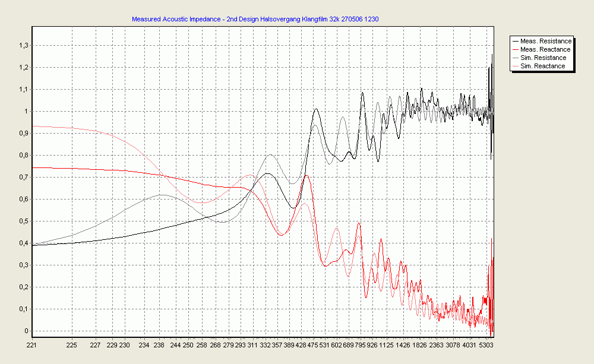Click x-axis frequency label 244
This screenshot has height=364, width=594.
pyautogui.click(x=175, y=345)
